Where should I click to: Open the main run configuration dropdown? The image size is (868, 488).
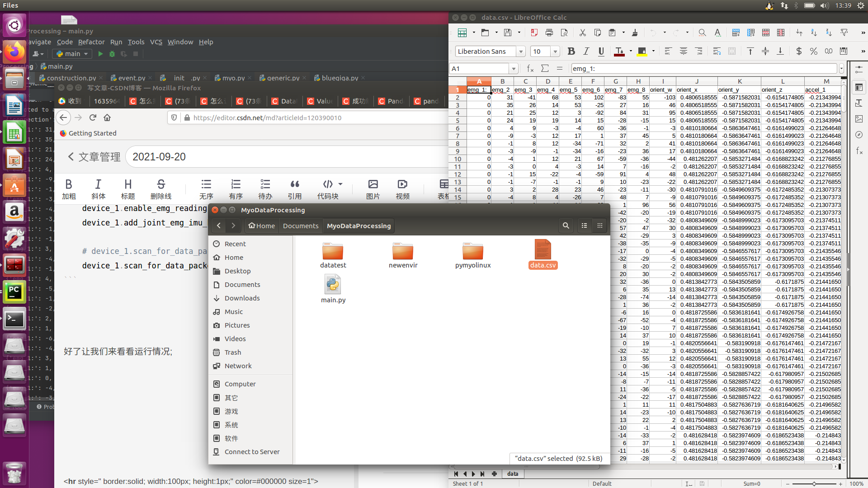(x=72, y=54)
